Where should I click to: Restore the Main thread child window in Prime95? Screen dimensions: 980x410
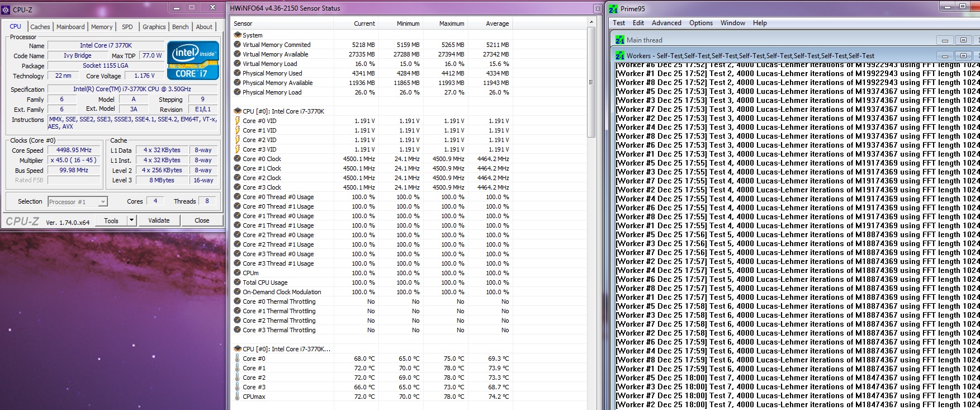click(x=963, y=40)
